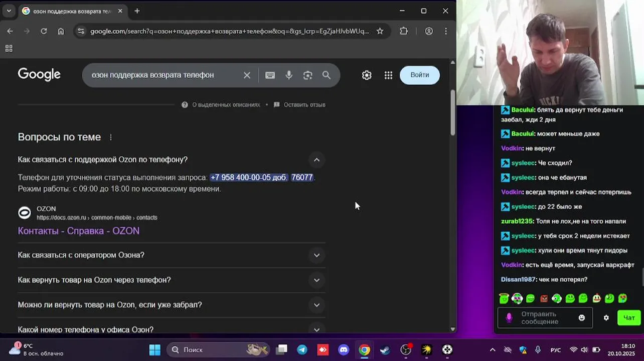Submit search with magnifier icon
The width and height of the screenshot is (644, 361).
pyautogui.click(x=327, y=75)
